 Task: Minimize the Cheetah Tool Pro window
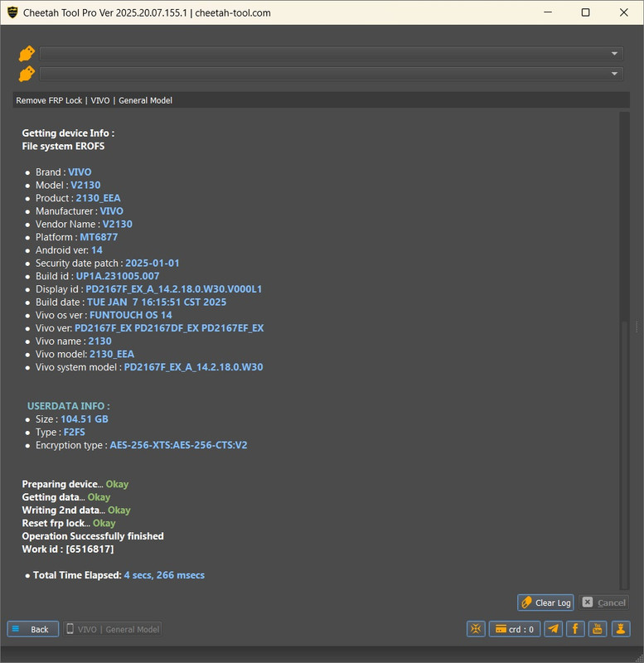(548, 12)
